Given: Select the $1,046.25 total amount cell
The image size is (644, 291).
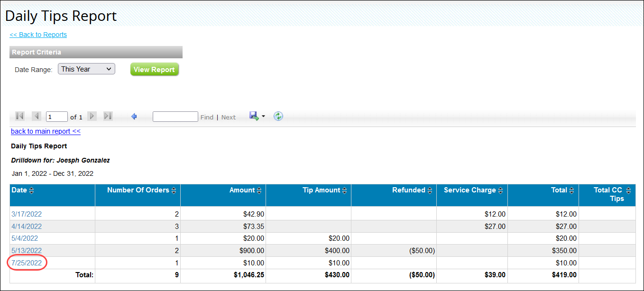Looking at the screenshot, I should click(223, 275).
